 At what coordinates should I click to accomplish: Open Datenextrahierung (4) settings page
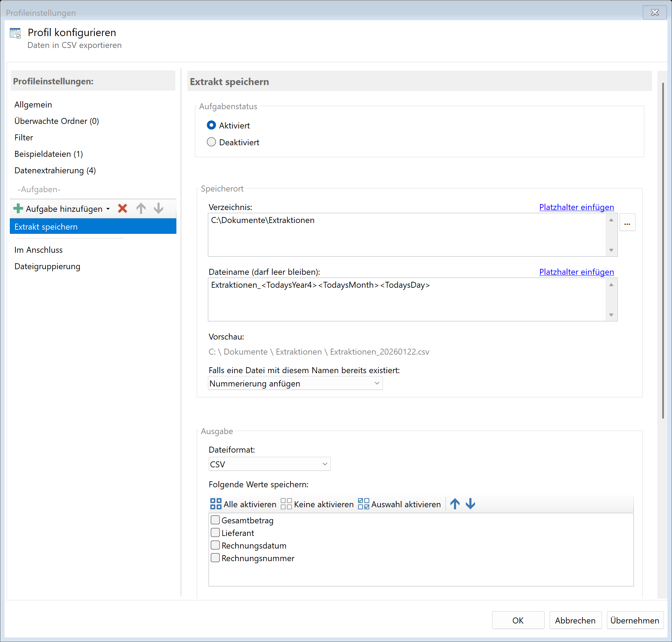tap(55, 170)
